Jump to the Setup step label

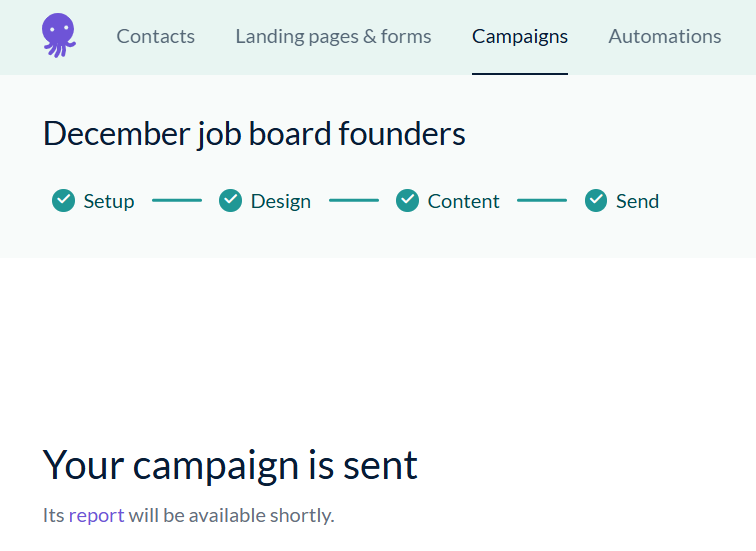pyautogui.click(x=109, y=201)
